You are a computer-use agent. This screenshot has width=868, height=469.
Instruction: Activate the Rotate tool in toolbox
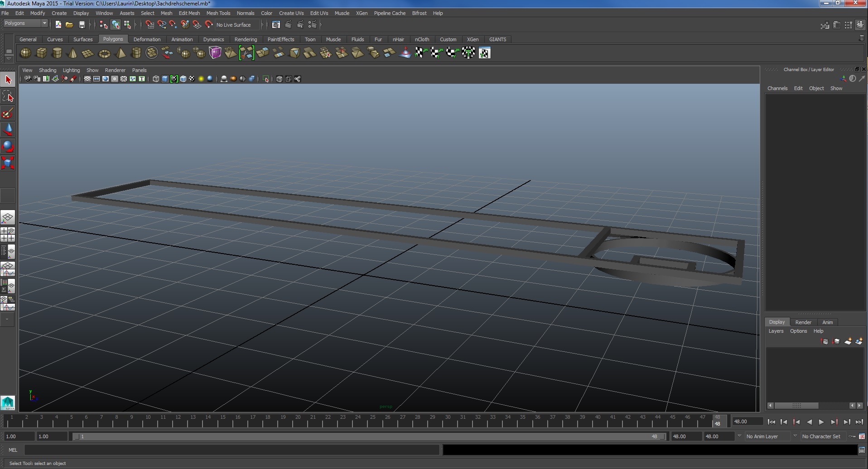coord(8,146)
